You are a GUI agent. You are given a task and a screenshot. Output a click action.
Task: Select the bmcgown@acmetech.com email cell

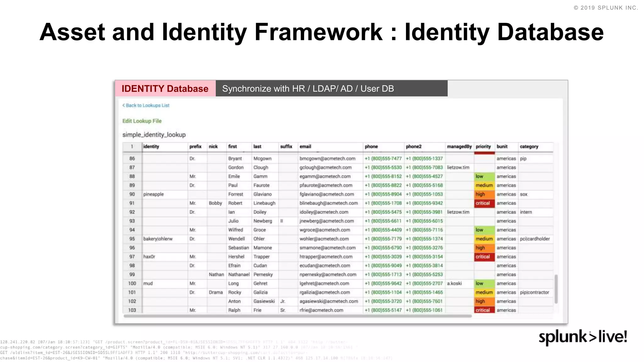point(330,159)
